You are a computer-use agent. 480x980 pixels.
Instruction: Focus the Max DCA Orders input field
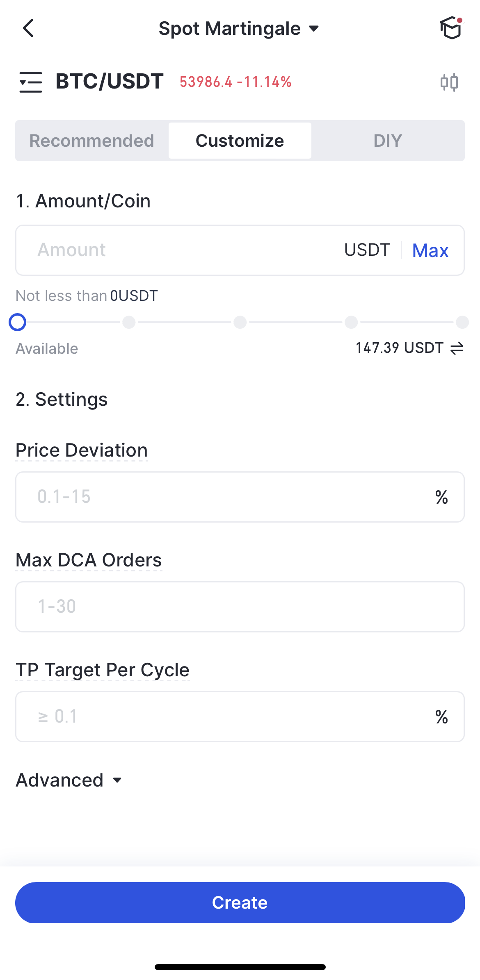coord(240,607)
